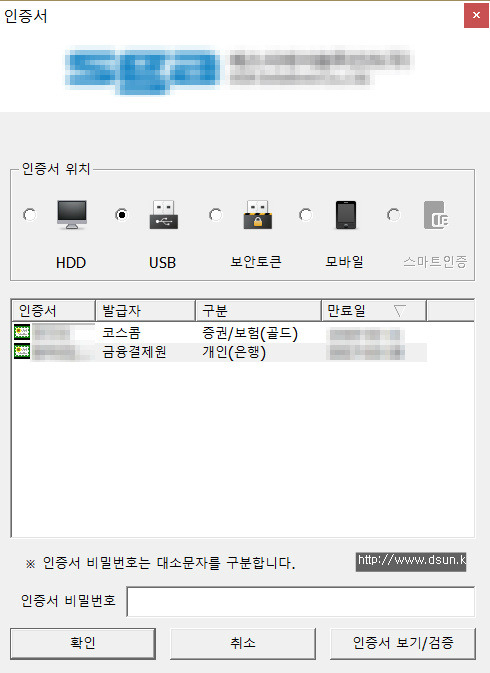490x673 pixels.
Task: Sort by 구분 column header
Action: (259, 310)
